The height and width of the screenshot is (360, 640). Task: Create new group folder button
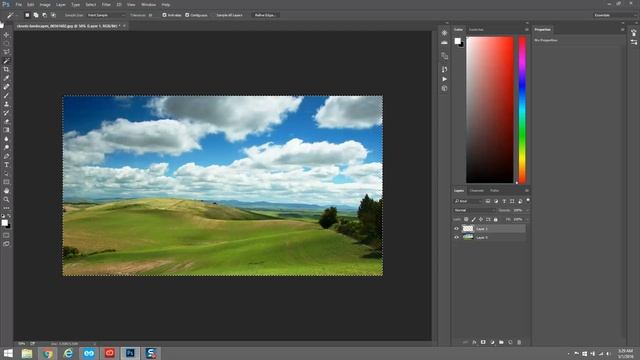501,342
